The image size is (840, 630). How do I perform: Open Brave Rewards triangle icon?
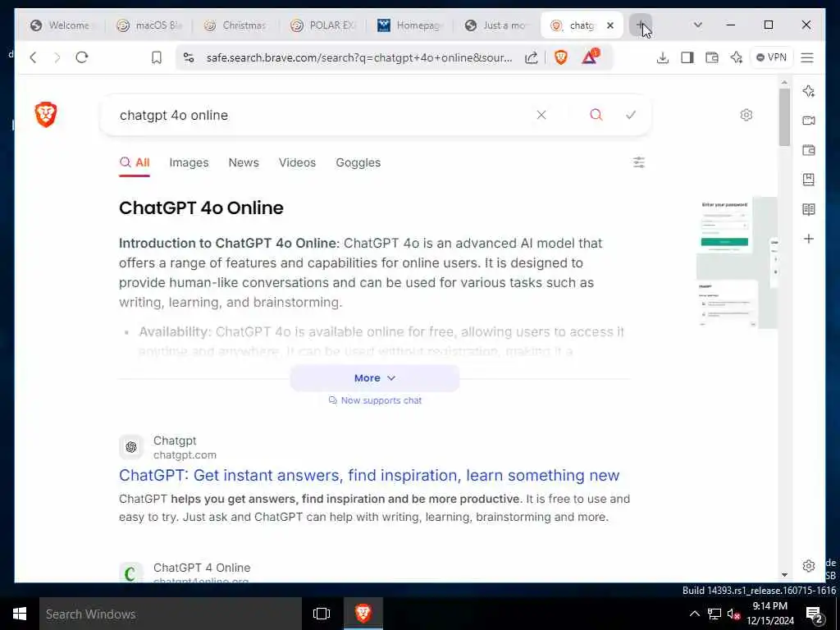pos(590,57)
